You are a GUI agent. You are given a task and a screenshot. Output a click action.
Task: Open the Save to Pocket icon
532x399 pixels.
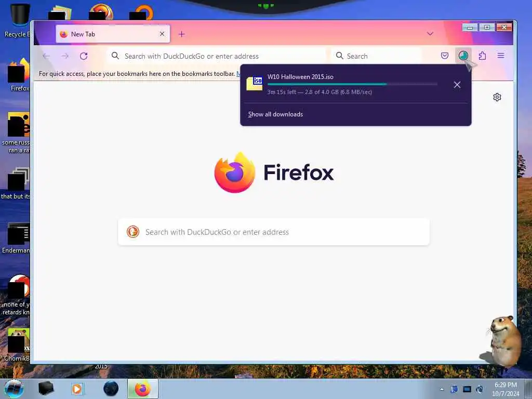point(445,56)
